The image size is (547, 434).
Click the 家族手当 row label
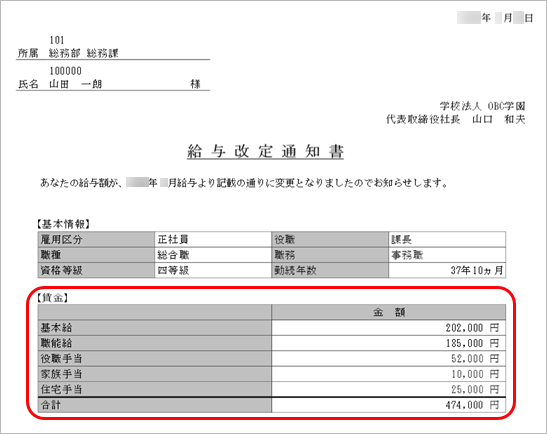pyautogui.click(x=155, y=374)
